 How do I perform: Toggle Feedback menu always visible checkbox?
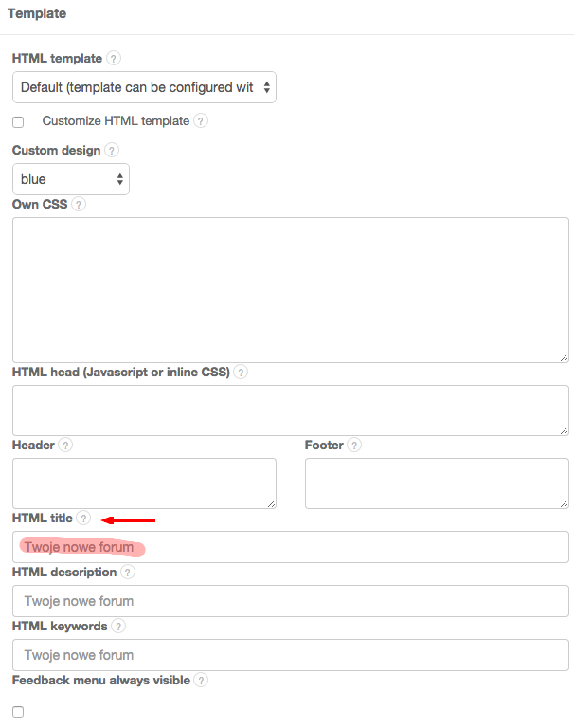point(18,712)
